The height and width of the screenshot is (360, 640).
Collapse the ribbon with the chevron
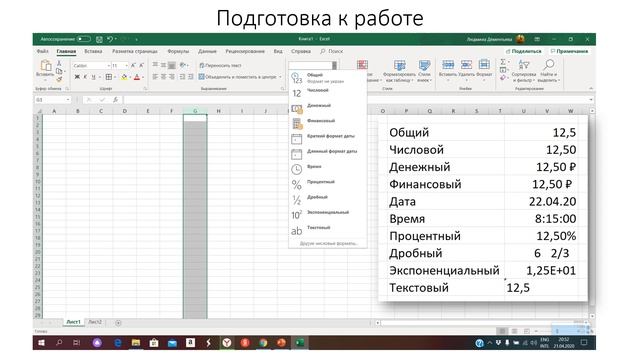pyautogui.click(x=591, y=88)
